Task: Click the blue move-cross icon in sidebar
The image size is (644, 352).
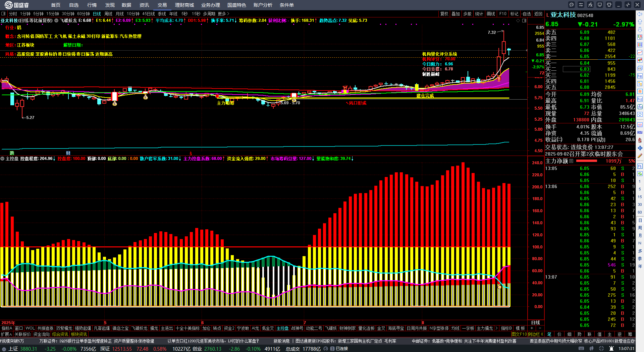Action: [640, 148]
